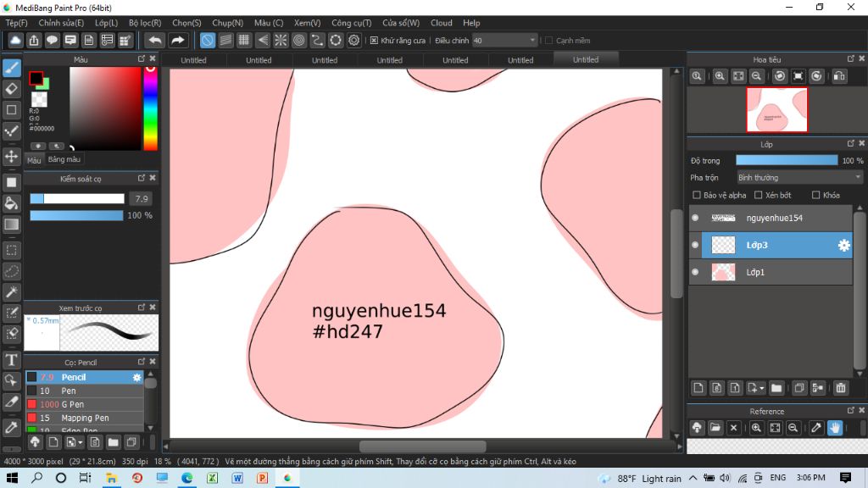The image size is (868, 488).
Task: Open the Lớp(L) menu
Action: tap(106, 23)
